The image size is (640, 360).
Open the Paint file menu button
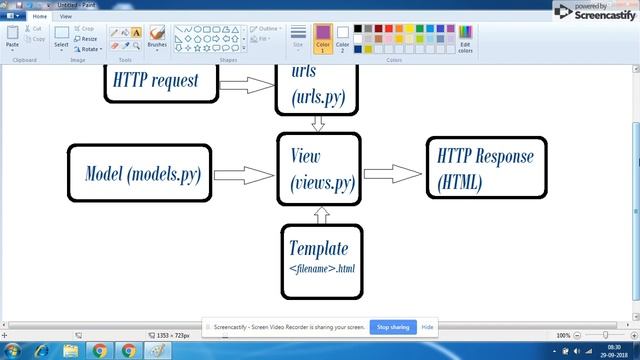point(13,16)
